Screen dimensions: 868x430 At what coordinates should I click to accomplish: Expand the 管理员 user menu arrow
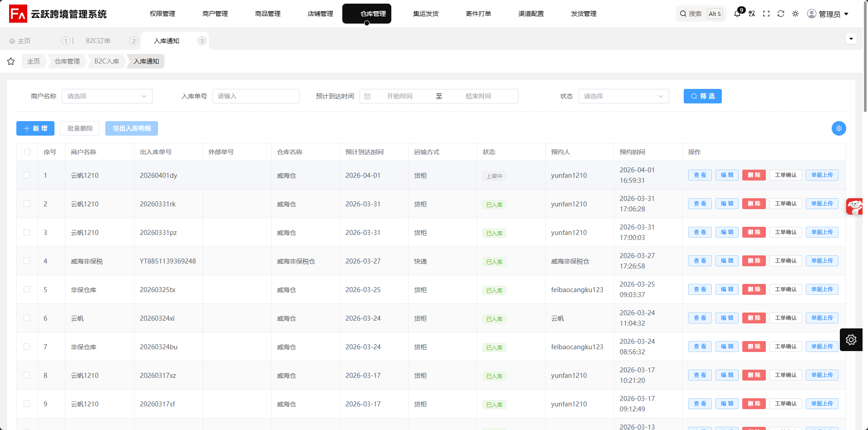point(846,14)
